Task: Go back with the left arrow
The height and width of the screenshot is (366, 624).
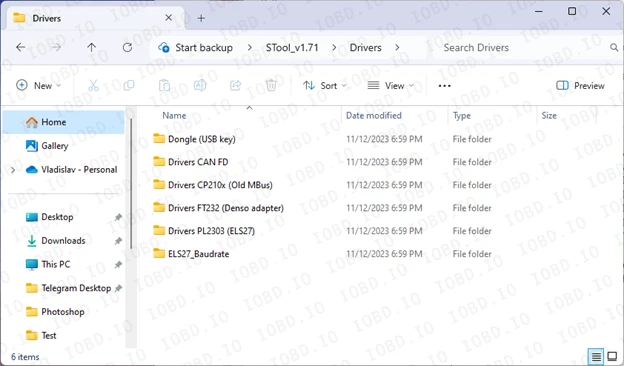Action: click(20, 48)
